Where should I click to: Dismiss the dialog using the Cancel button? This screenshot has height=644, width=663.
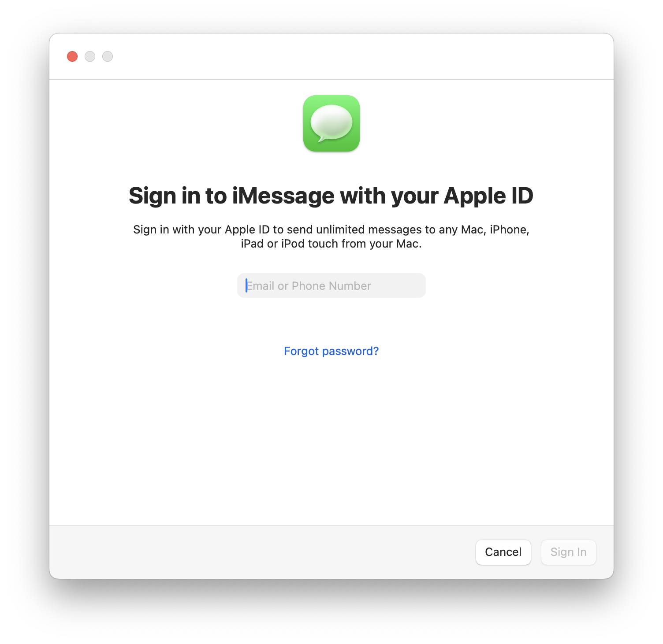coord(503,552)
